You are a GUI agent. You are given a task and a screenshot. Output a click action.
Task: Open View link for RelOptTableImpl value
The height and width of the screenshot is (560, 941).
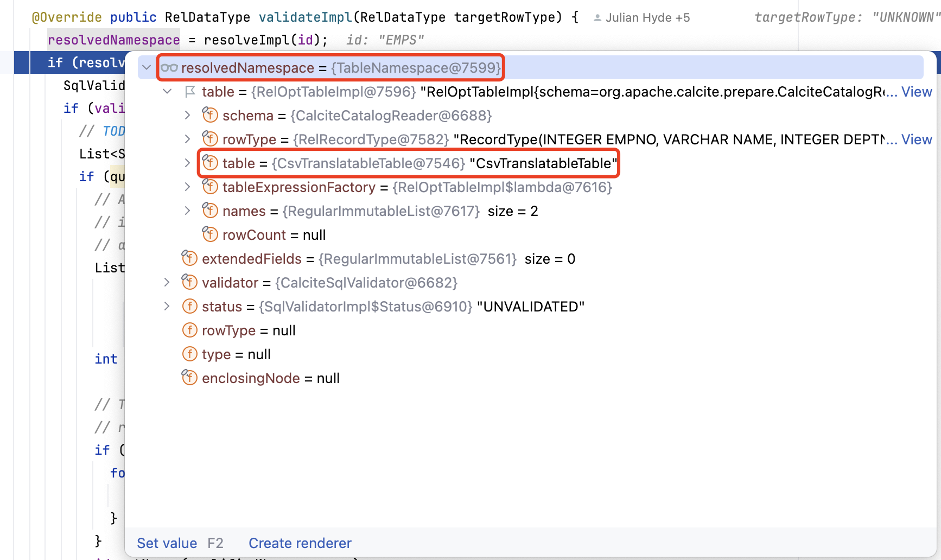(x=917, y=92)
